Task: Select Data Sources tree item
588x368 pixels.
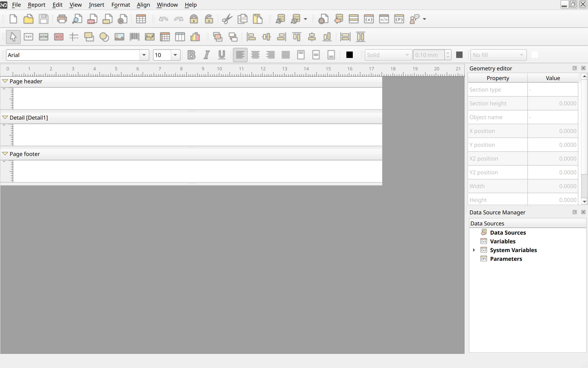Action: (508, 233)
